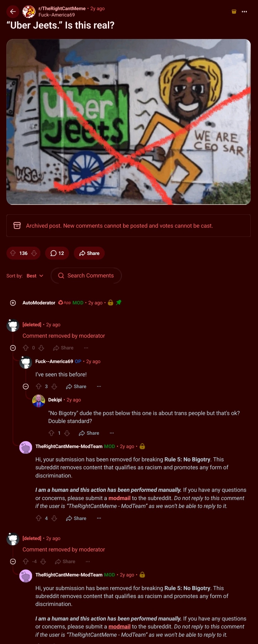258x644 pixels.
Task: Downvote the post with 136 points
Action: pos(34,253)
